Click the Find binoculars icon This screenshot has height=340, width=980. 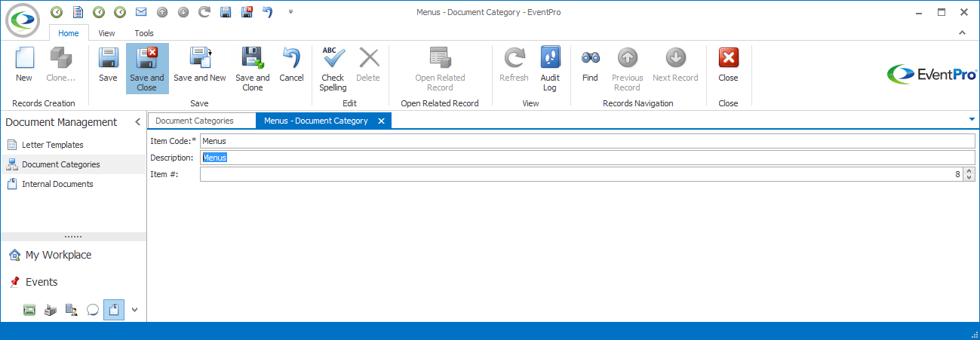(590, 65)
